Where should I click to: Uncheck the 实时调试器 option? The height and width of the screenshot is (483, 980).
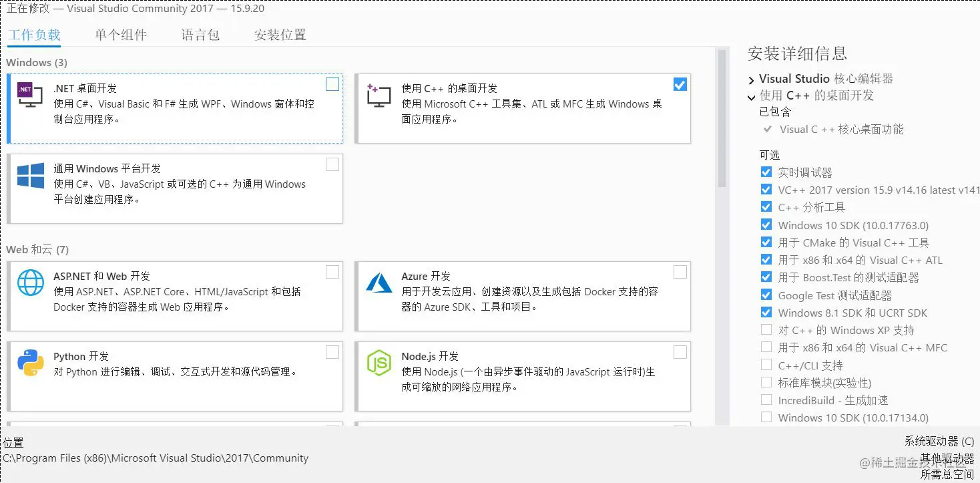(766, 172)
